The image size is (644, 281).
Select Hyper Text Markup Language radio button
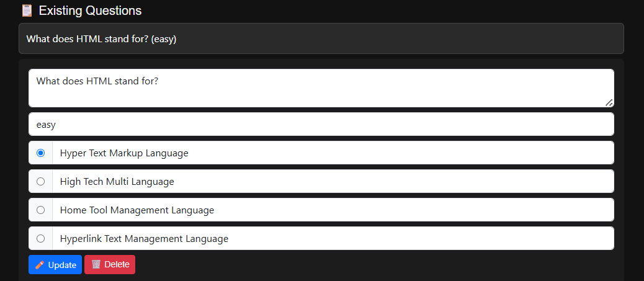coord(41,153)
